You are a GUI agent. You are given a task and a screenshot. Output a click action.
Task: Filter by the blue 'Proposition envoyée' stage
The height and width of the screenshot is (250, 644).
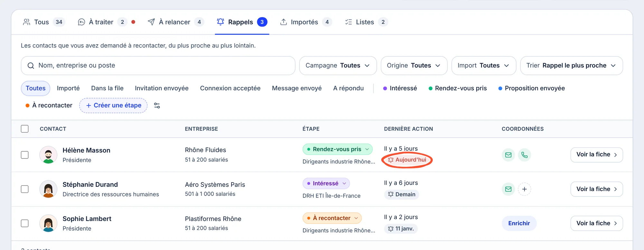coord(532,88)
